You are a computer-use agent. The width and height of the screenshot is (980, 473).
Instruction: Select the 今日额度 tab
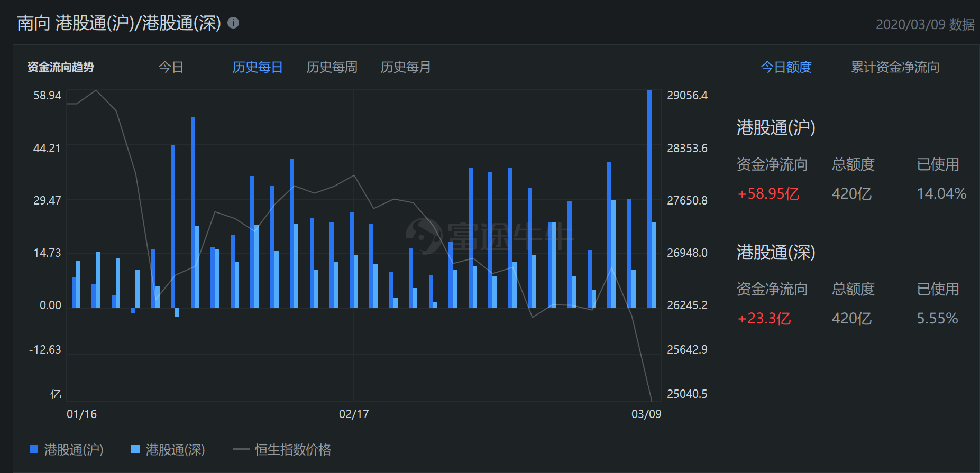[786, 67]
